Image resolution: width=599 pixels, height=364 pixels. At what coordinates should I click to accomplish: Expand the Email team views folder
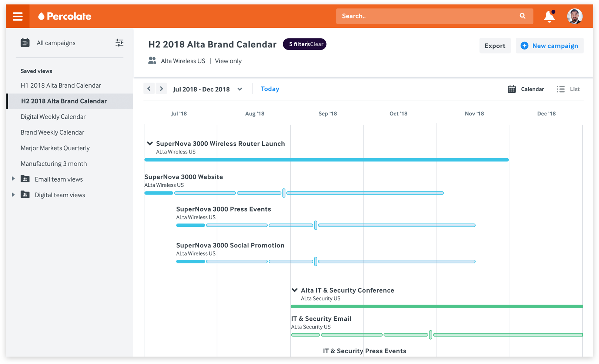point(13,179)
